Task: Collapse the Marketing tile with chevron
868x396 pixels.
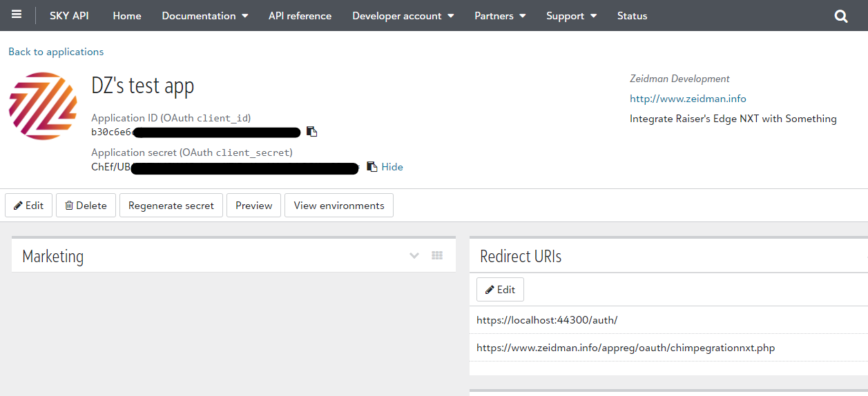Action: [x=414, y=255]
